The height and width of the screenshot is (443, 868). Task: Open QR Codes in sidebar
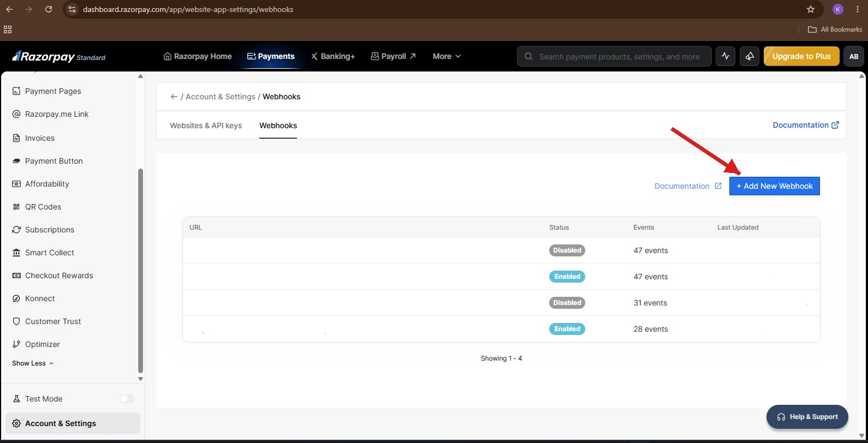37,207
